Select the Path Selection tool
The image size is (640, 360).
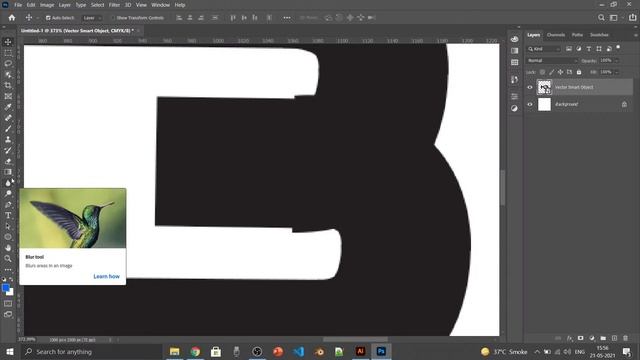[x=8, y=226]
